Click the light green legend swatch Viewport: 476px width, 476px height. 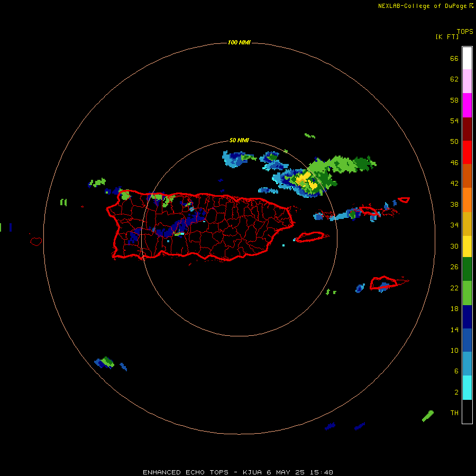tap(467, 293)
